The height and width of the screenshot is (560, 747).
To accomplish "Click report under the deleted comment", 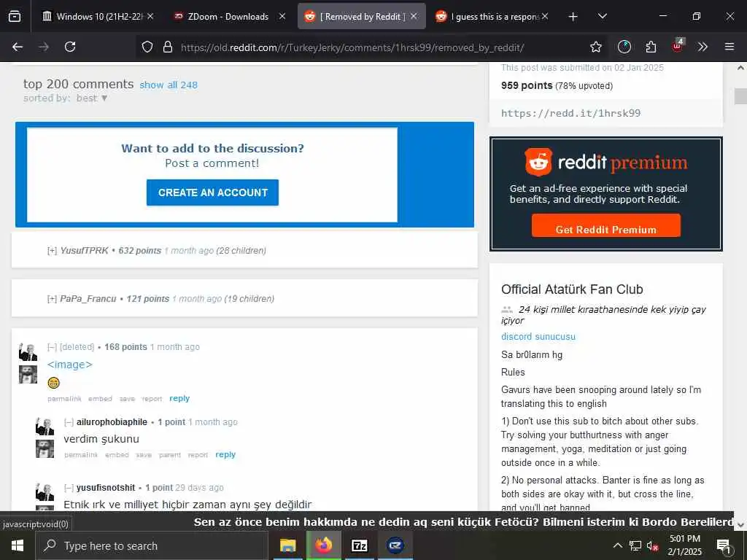I will tap(152, 399).
